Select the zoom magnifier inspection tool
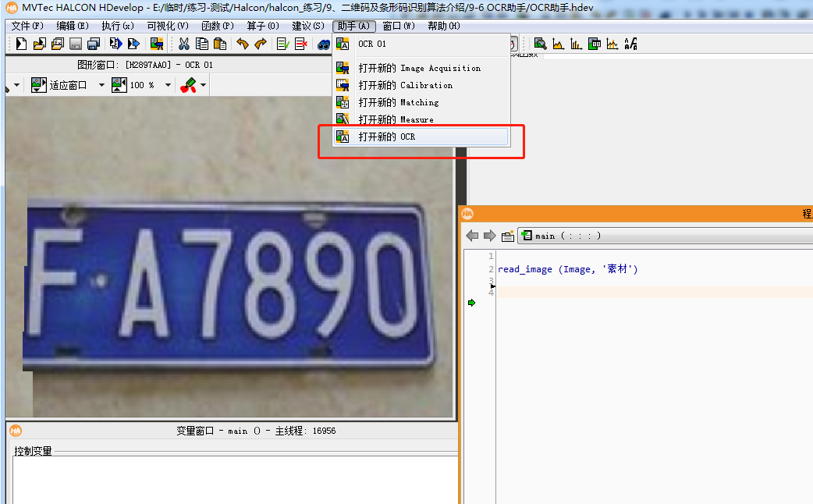The height and width of the screenshot is (504, 813). click(540, 44)
